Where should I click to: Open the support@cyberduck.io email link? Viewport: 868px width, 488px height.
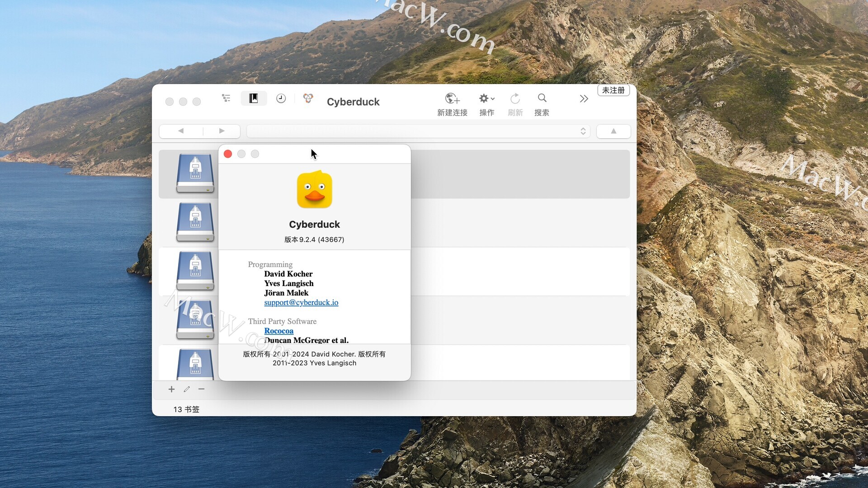tap(301, 302)
